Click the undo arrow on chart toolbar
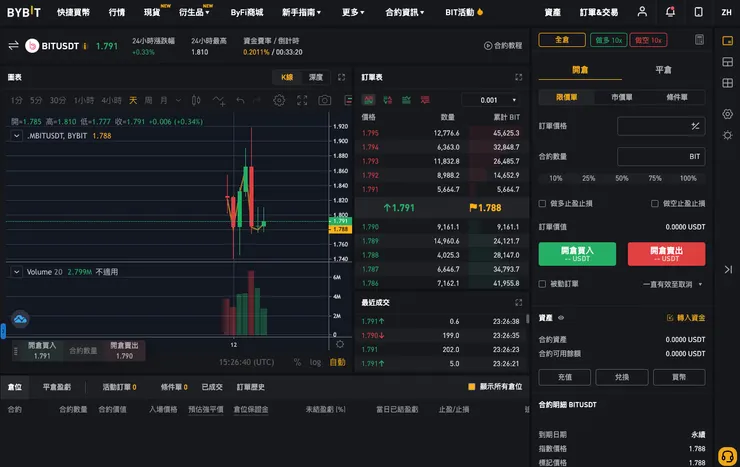Screen dimensions: 740x467 240,100
